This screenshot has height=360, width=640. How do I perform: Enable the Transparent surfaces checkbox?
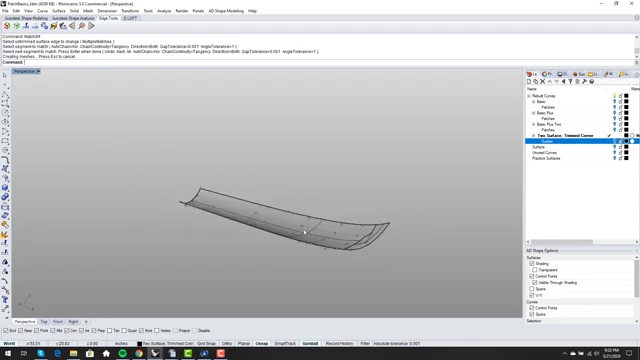coord(535,270)
